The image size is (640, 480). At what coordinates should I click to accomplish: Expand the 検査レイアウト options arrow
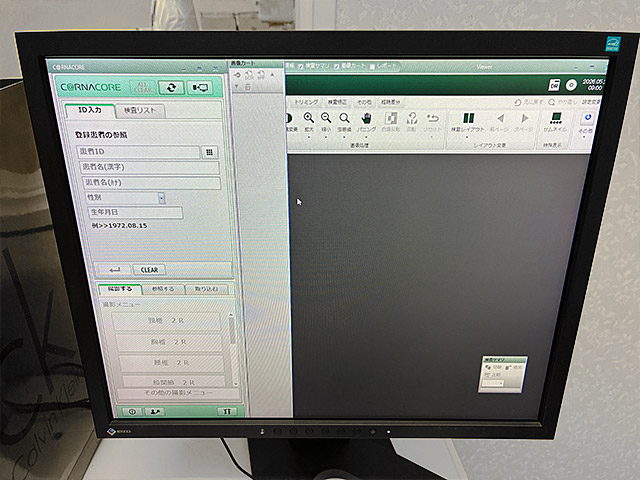(467, 137)
